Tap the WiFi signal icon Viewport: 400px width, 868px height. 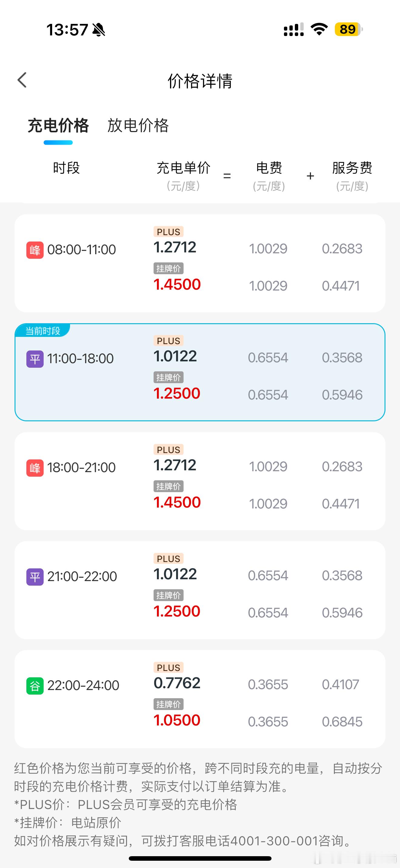tap(319, 29)
